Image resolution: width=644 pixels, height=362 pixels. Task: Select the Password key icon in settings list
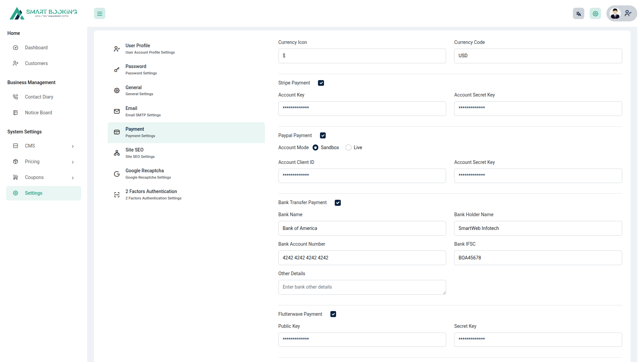(x=117, y=69)
